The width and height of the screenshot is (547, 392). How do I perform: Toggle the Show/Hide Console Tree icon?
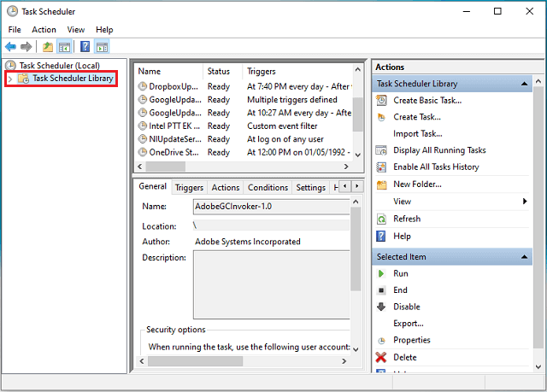65,46
